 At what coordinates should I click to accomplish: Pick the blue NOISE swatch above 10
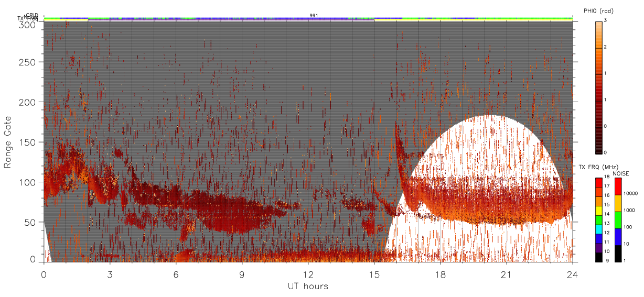(618, 236)
